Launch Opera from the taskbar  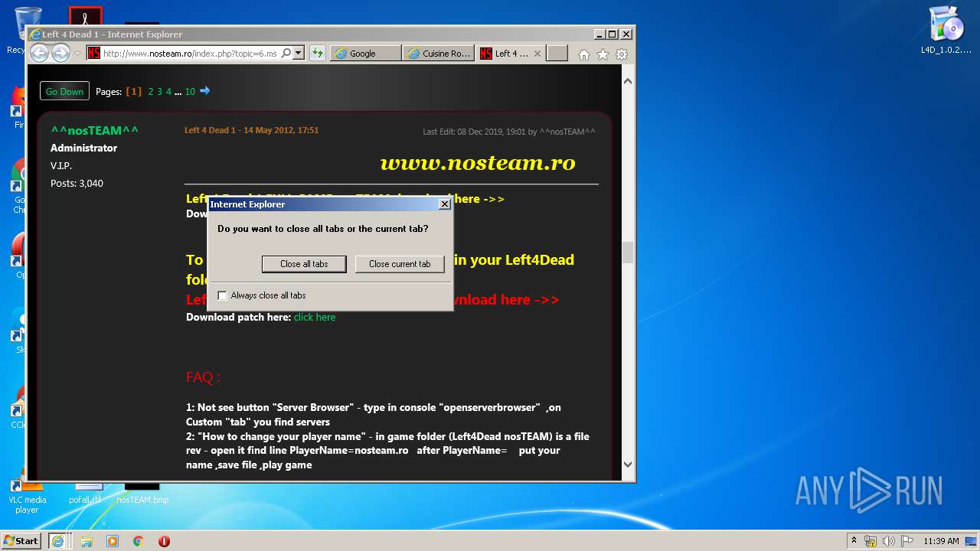[164, 541]
